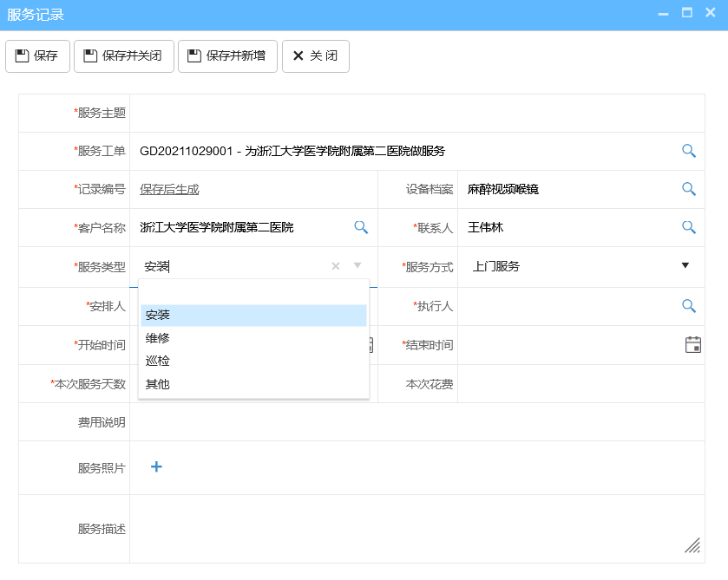Screen dimensions: 728x580
Task: Collapse the 服务类型 dropdown arrow
Action: coord(357,266)
